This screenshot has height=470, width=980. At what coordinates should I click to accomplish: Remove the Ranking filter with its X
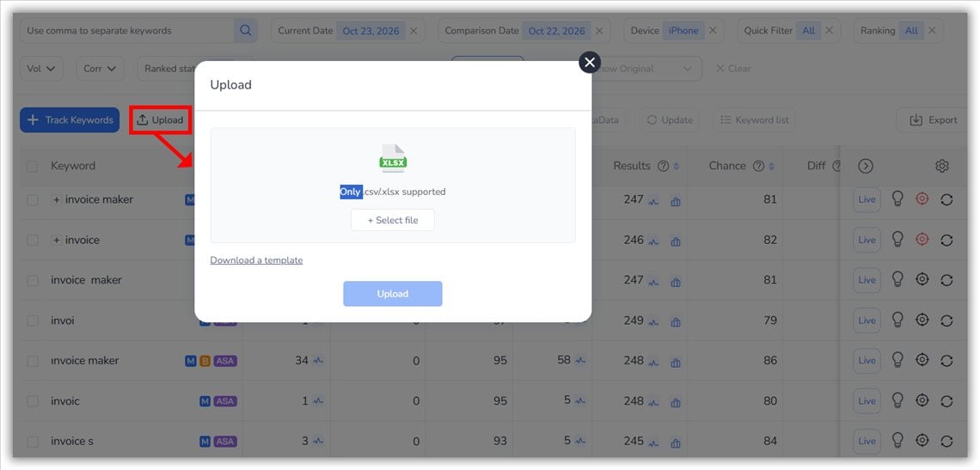(932, 31)
